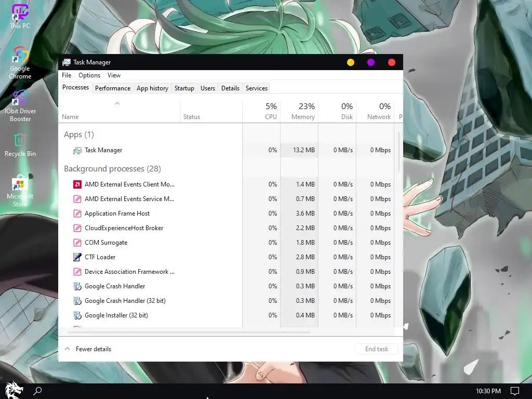Switch to App history tab
This screenshot has width=532, height=399.
pos(152,88)
